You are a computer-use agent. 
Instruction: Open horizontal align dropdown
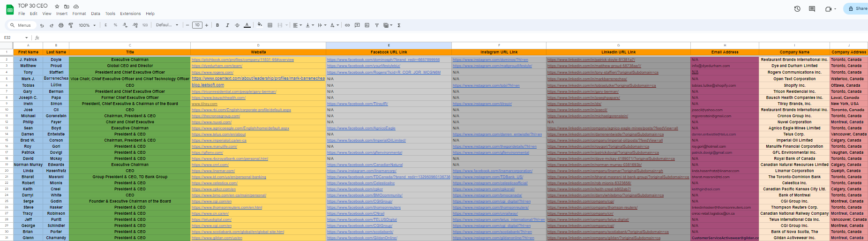tap(297, 25)
